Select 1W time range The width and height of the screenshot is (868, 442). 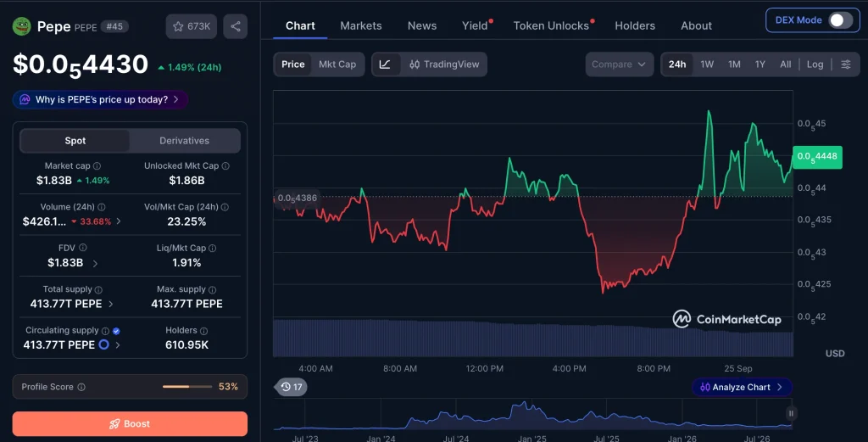click(707, 64)
